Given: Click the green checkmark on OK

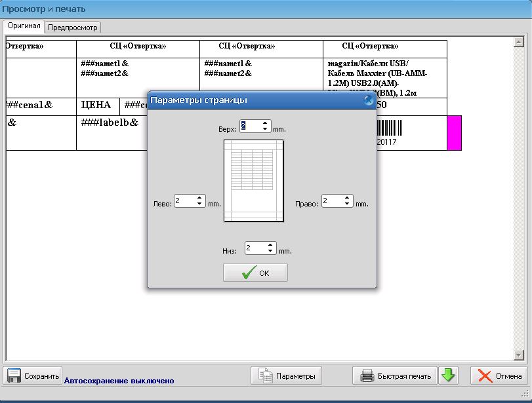Looking at the screenshot, I should 249,273.
